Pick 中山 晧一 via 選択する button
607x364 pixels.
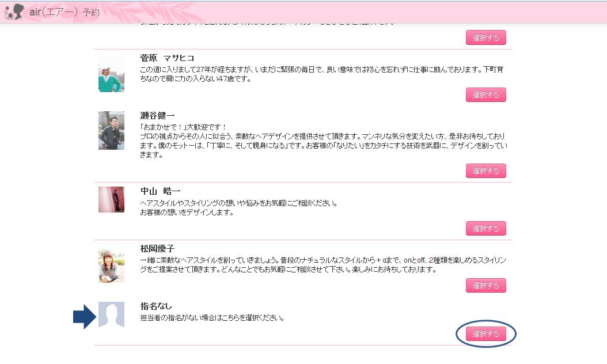486,229
